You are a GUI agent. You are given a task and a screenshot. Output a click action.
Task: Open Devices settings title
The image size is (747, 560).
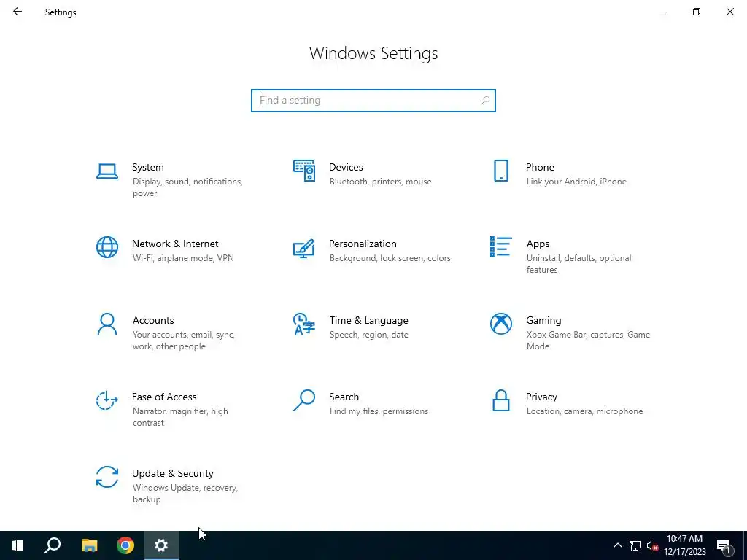click(x=346, y=167)
